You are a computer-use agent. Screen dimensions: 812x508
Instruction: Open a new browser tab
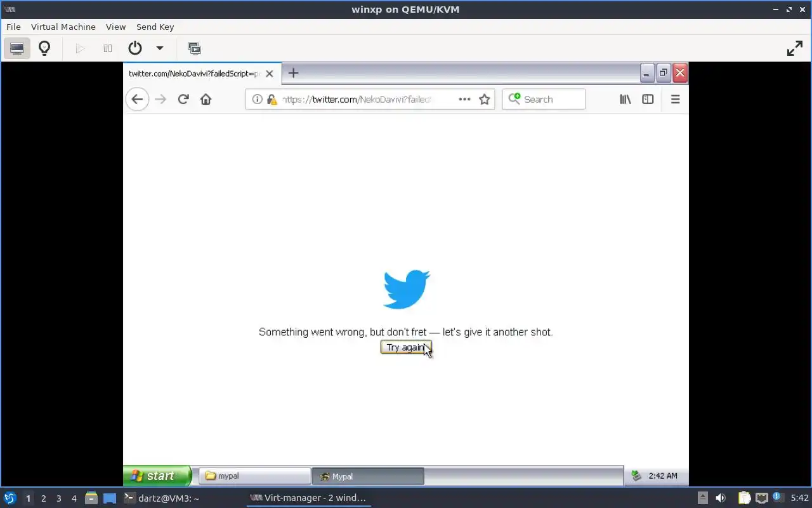293,73
